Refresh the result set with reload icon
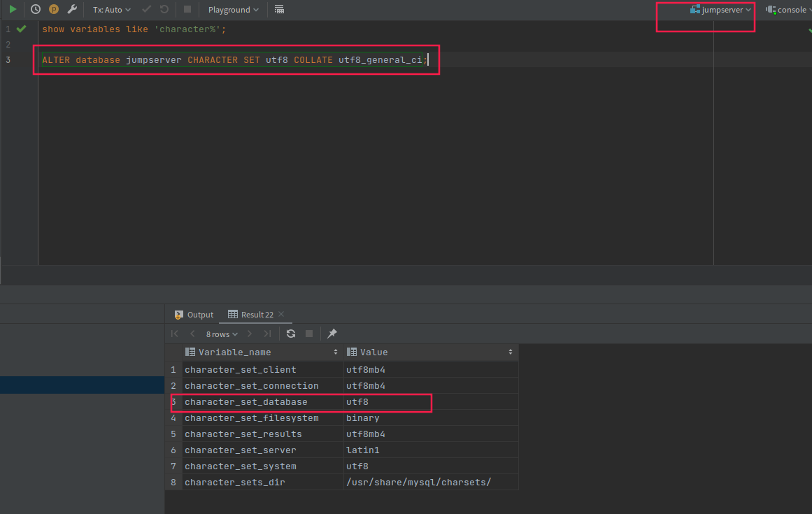 [x=290, y=334]
